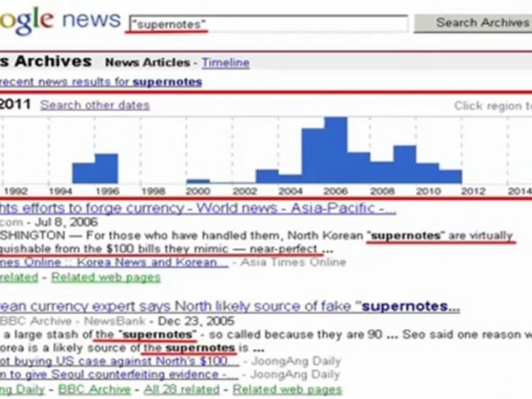The image size is (532, 399).
Task: Select the 2011 bar in timeline chart
Action: [x=451, y=177]
